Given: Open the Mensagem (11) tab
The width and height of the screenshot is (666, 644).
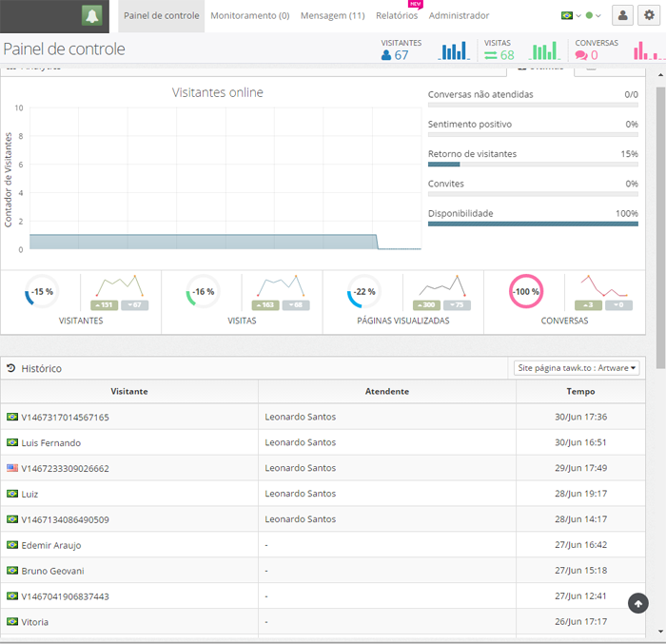Looking at the screenshot, I should click(x=333, y=16).
